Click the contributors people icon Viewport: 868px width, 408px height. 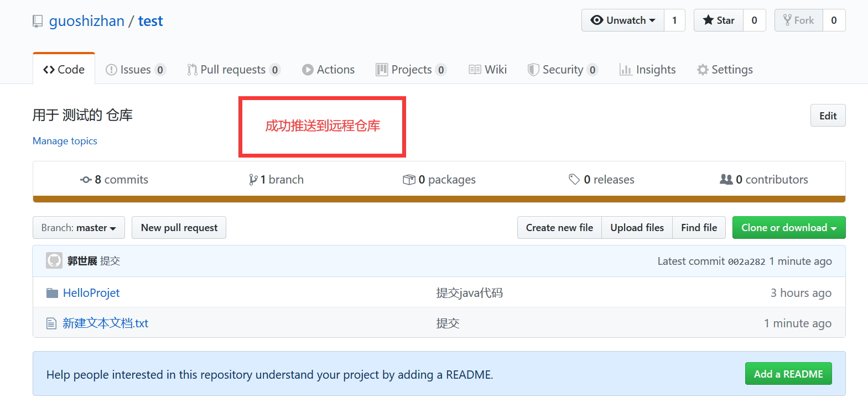click(x=726, y=180)
